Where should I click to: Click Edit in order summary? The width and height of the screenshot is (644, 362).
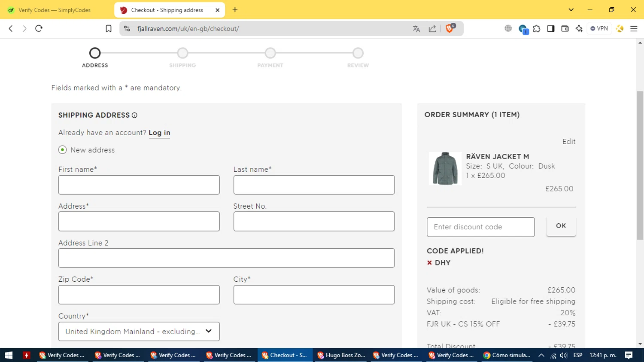tap(569, 142)
